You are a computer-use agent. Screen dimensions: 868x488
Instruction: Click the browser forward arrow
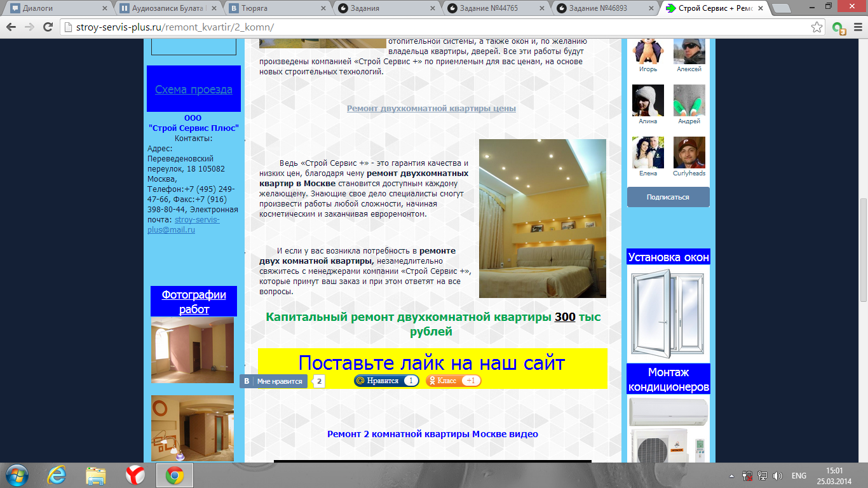coord(29,27)
